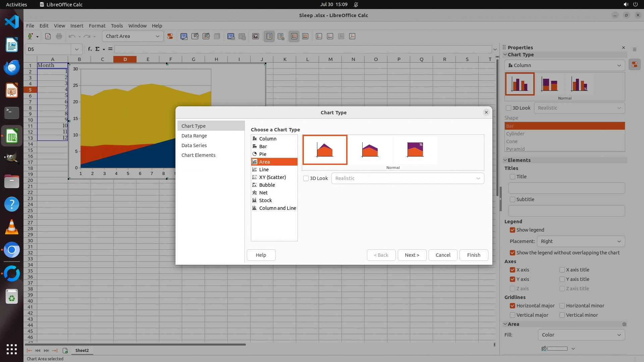Image resolution: width=644 pixels, height=362 pixels.
Task: Launch VLC media player from dock
Action: coord(12,227)
